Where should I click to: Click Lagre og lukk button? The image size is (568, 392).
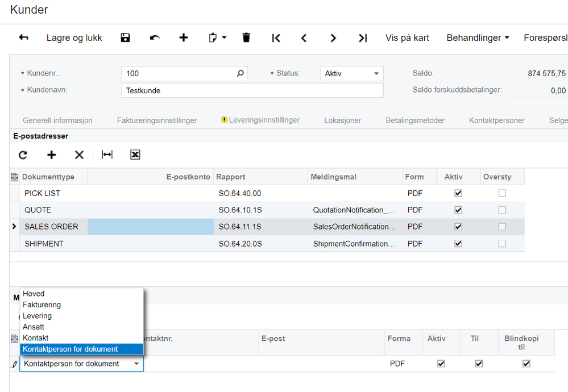[74, 37]
